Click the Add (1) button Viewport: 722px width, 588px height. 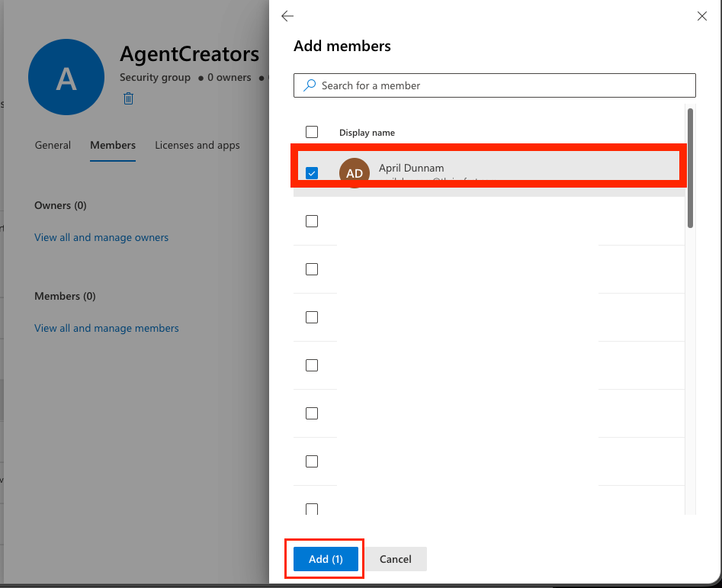click(x=326, y=559)
